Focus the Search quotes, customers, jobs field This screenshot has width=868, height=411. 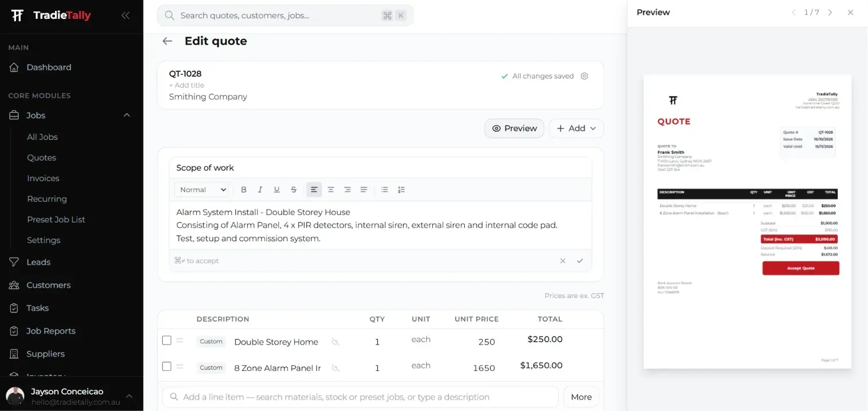click(x=285, y=15)
